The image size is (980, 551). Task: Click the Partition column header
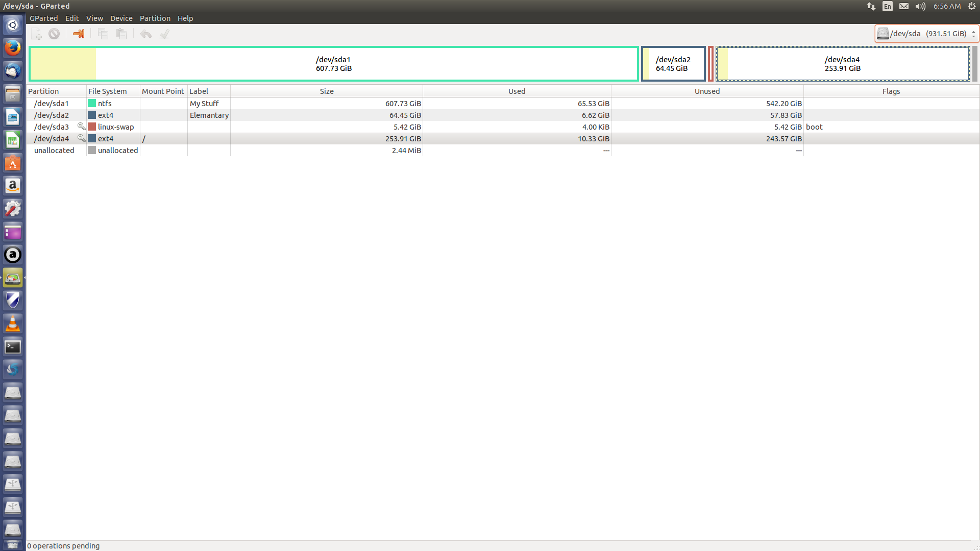coord(57,91)
